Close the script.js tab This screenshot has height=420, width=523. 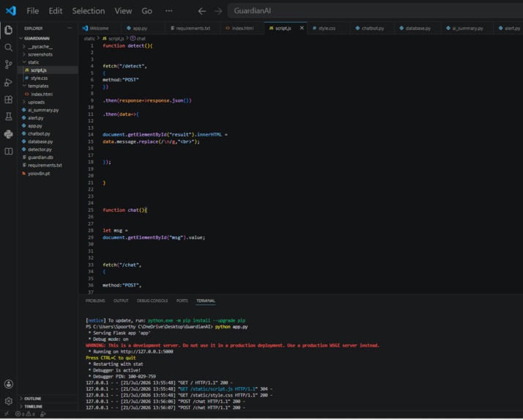tap(302, 28)
